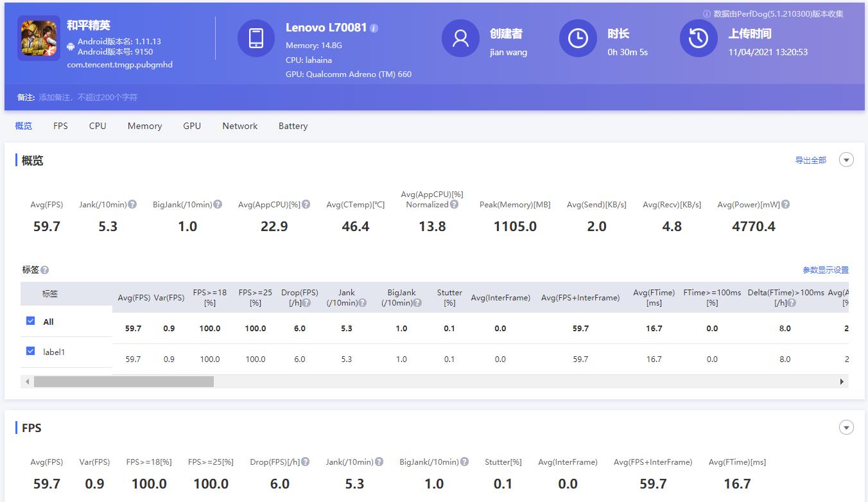Click the phone device icon
The width and height of the screenshot is (868, 502).
pyautogui.click(x=256, y=38)
